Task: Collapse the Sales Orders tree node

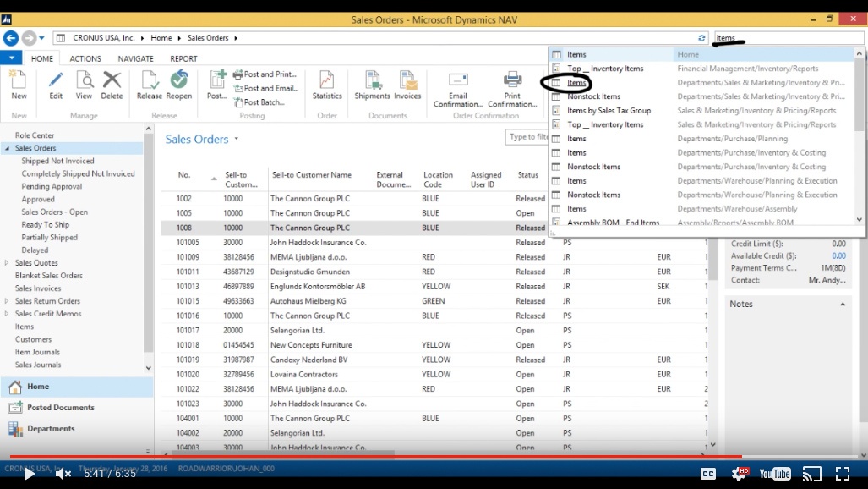Action: (x=8, y=148)
